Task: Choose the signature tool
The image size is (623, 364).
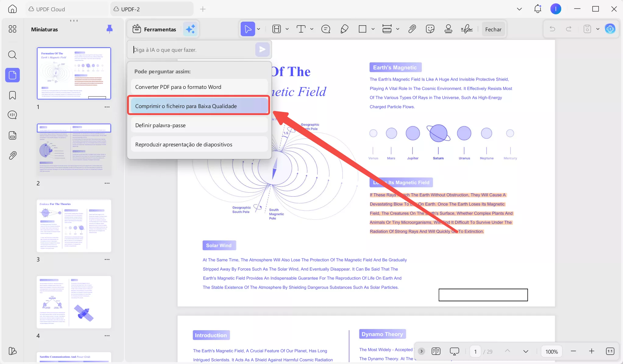Action: click(x=467, y=29)
